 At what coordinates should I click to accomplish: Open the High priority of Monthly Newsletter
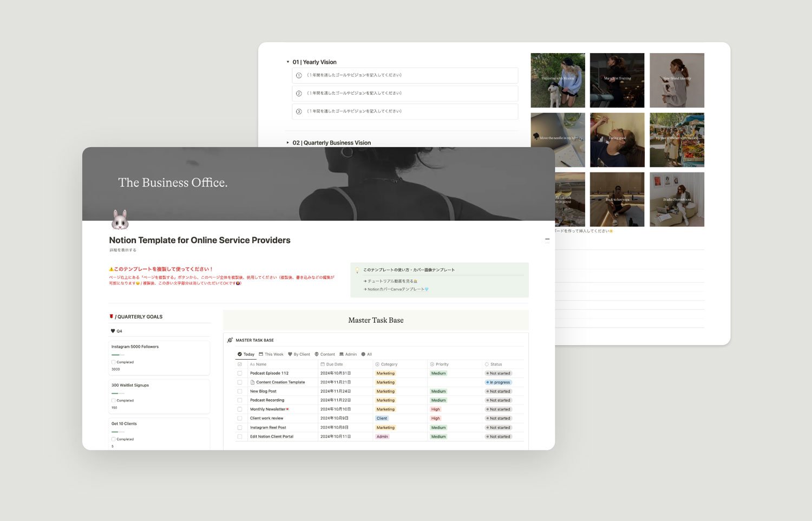(436, 409)
